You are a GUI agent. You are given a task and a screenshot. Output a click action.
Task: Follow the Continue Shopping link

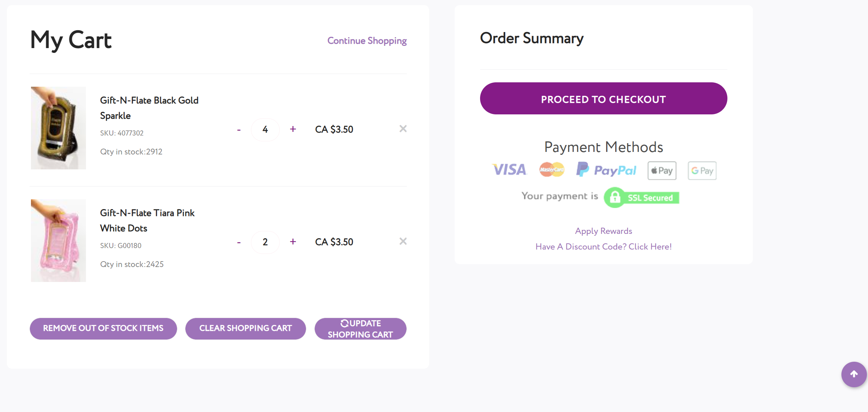367,41
